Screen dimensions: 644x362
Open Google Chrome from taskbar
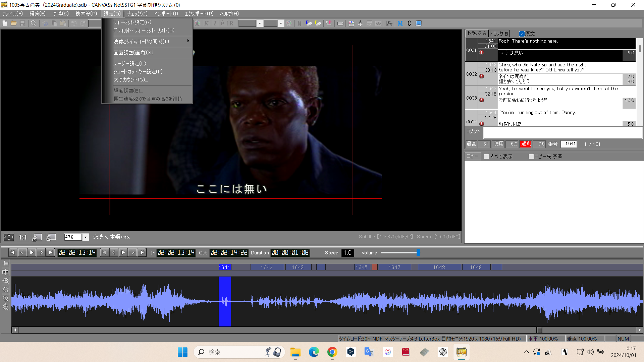click(332, 352)
